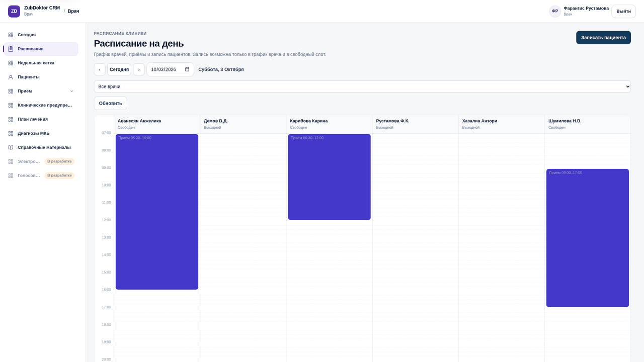Screen dimensions: 644x362
Task: Open Клинические предупреждения menu item
Action: tap(40, 105)
